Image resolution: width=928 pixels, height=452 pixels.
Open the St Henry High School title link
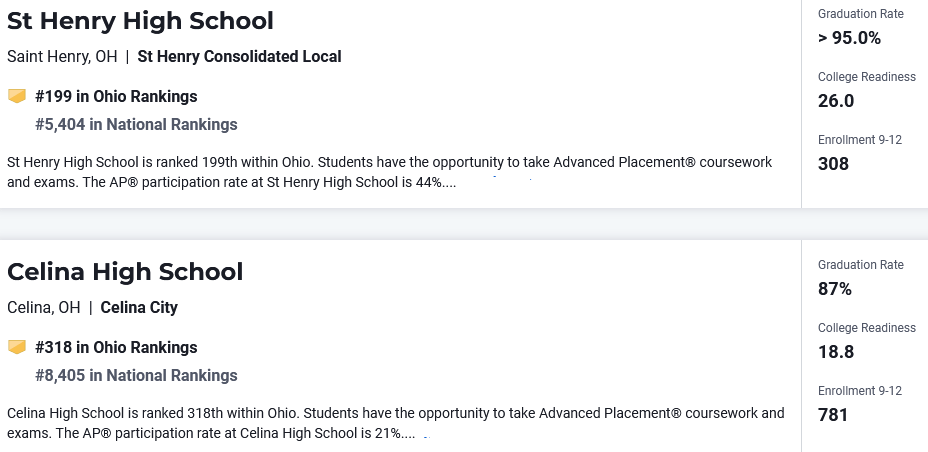[140, 20]
